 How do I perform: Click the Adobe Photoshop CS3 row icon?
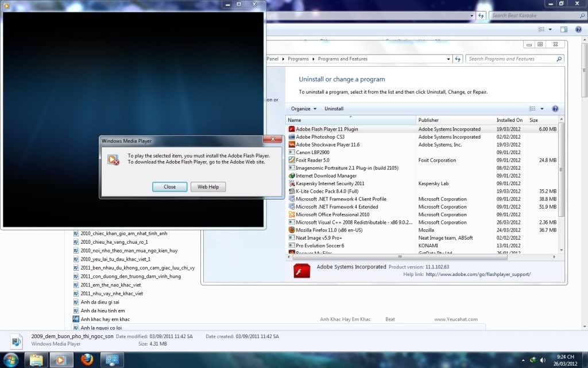coord(291,137)
